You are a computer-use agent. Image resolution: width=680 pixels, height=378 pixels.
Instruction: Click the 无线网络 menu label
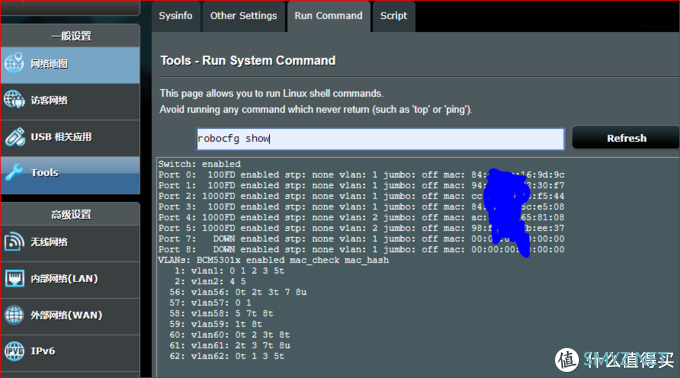[x=49, y=242]
